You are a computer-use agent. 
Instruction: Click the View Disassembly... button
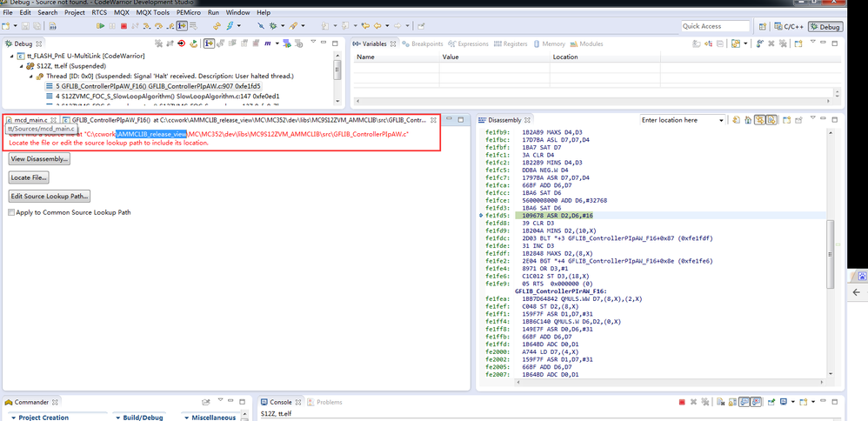click(39, 159)
